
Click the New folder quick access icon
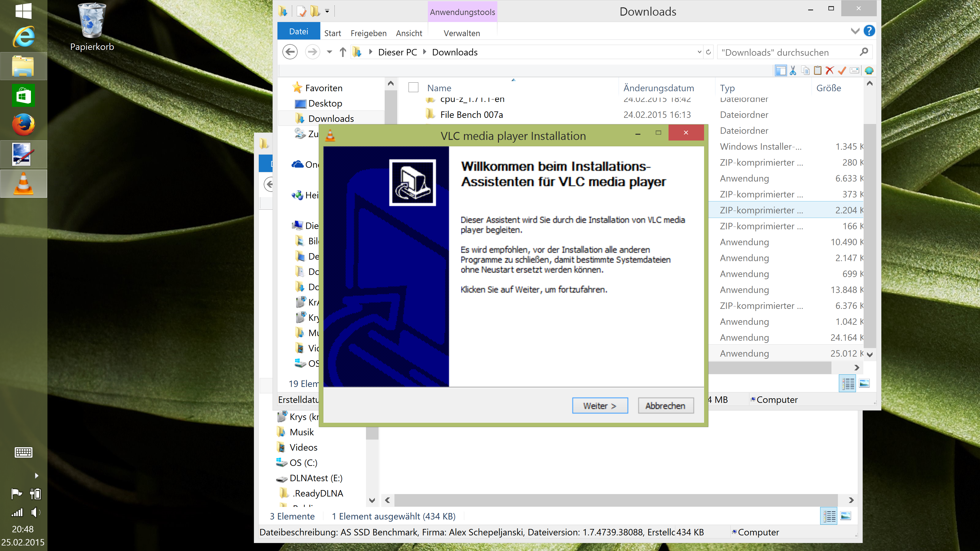pos(315,11)
